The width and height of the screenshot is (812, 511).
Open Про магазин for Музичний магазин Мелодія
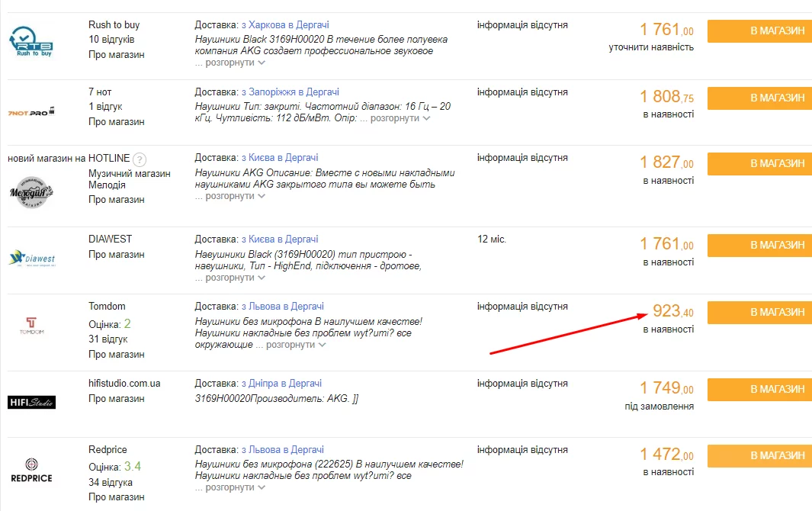[117, 200]
